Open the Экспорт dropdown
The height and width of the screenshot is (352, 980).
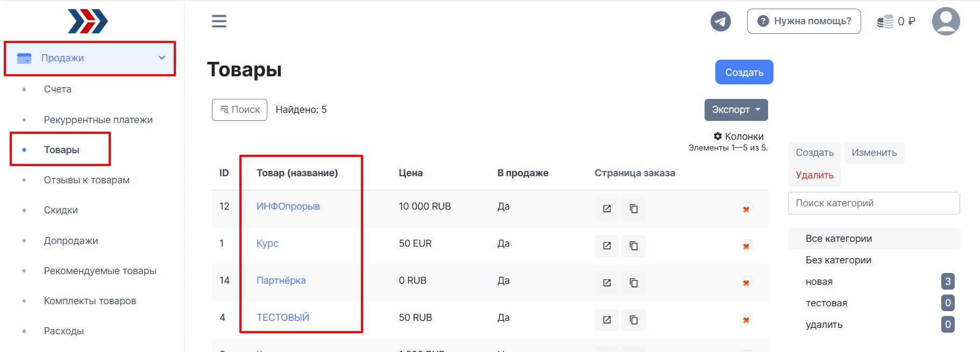(736, 110)
